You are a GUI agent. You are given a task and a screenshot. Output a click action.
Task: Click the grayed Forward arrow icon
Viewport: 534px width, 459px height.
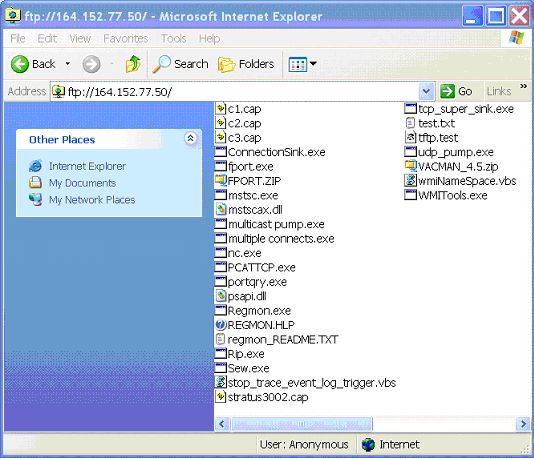pos(91,64)
